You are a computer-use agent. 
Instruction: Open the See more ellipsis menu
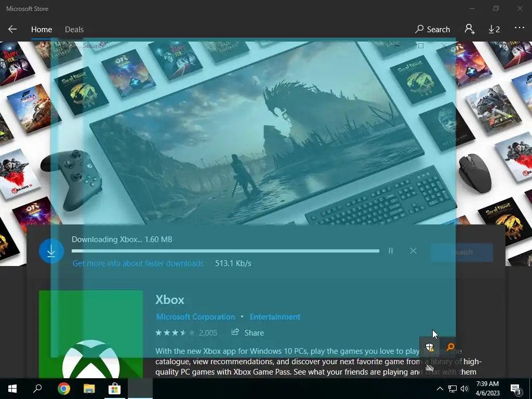[x=520, y=28]
